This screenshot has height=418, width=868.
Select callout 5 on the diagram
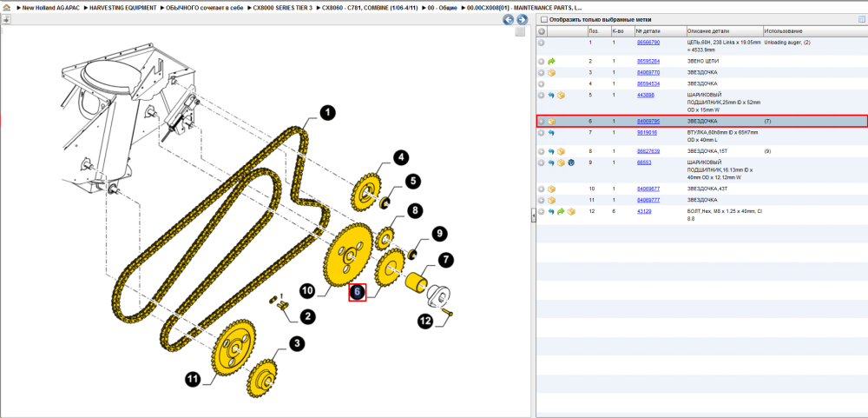pos(413,180)
